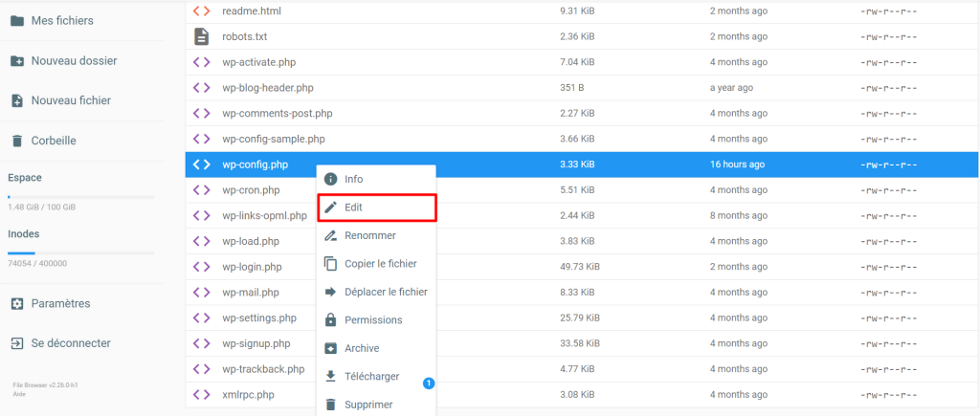This screenshot has width=980, height=416.
Task: Click the info circle icon in context menu
Action: click(x=331, y=179)
